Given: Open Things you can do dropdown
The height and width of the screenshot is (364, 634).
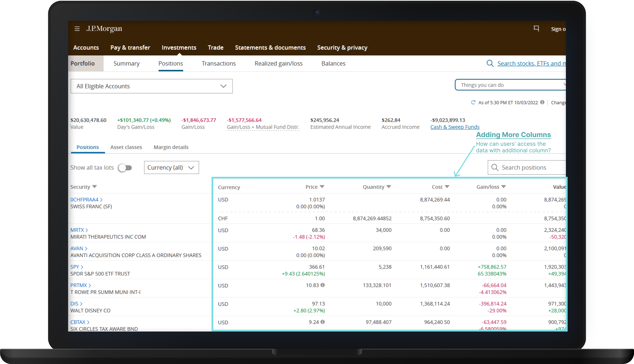Looking at the screenshot, I should (510, 85).
